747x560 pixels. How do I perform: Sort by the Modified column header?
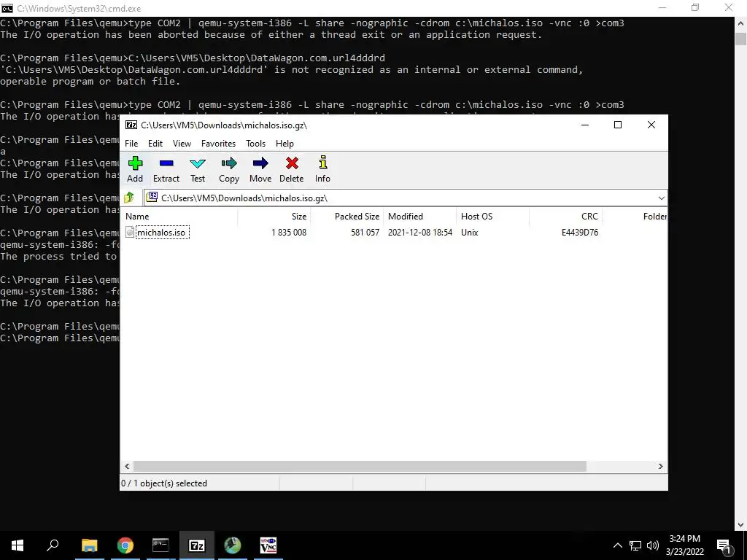click(x=419, y=216)
